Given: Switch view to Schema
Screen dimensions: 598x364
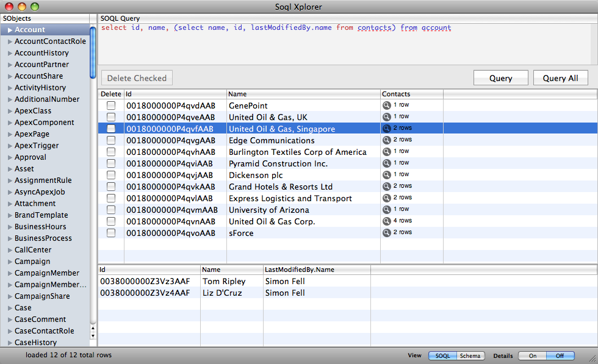Looking at the screenshot, I should pos(470,355).
